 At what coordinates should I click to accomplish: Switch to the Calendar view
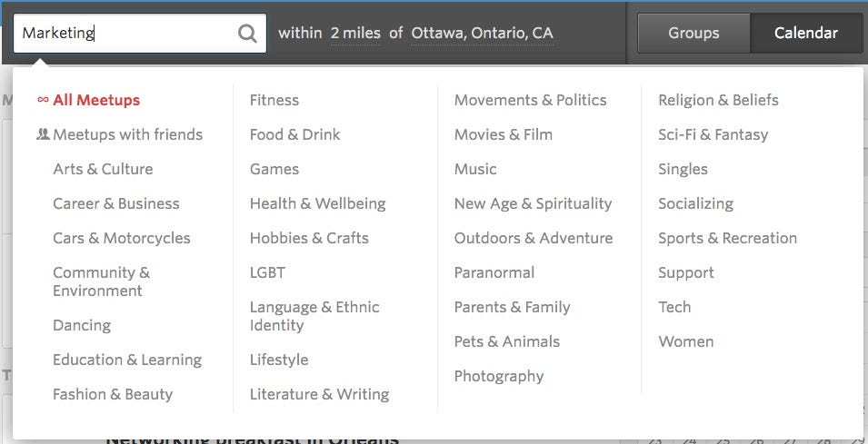(805, 34)
